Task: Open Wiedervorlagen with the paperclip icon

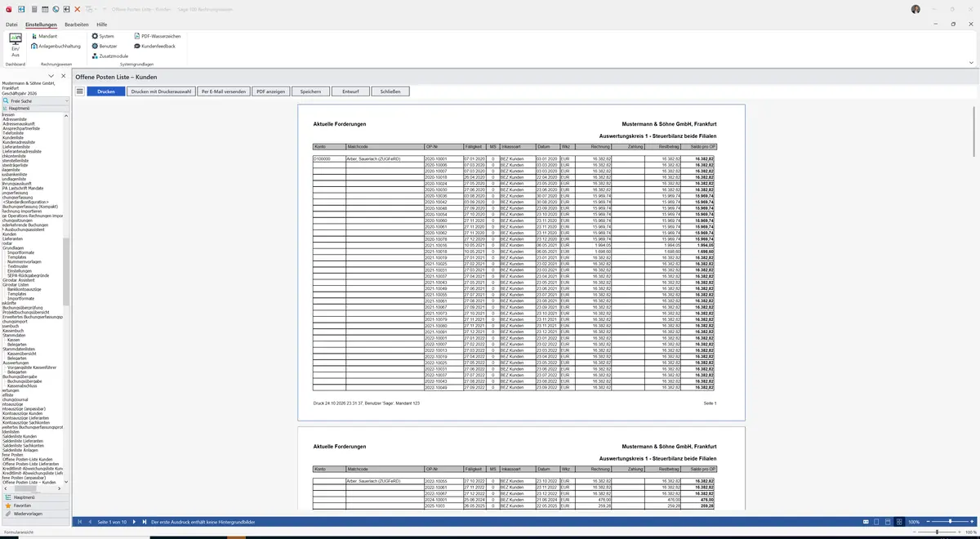Action: (x=36, y=514)
